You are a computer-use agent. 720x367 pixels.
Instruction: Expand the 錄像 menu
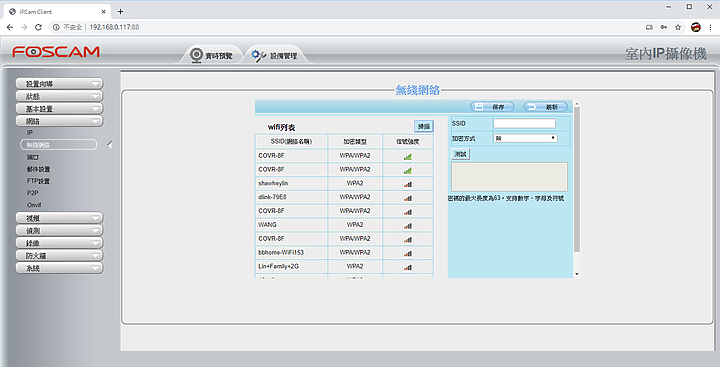click(x=59, y=243)
